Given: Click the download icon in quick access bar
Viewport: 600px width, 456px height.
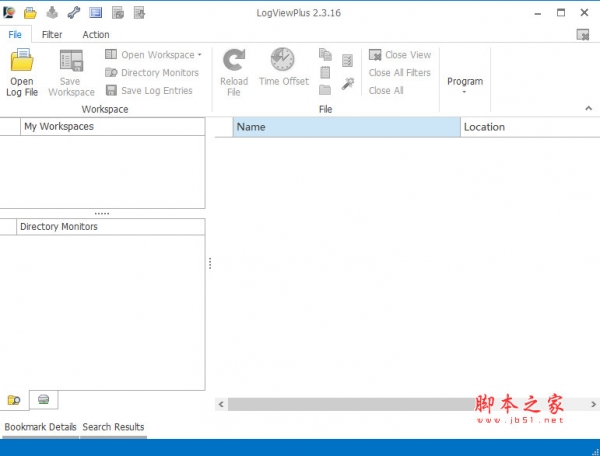Looking at the screenshot, I should (52, 13).
